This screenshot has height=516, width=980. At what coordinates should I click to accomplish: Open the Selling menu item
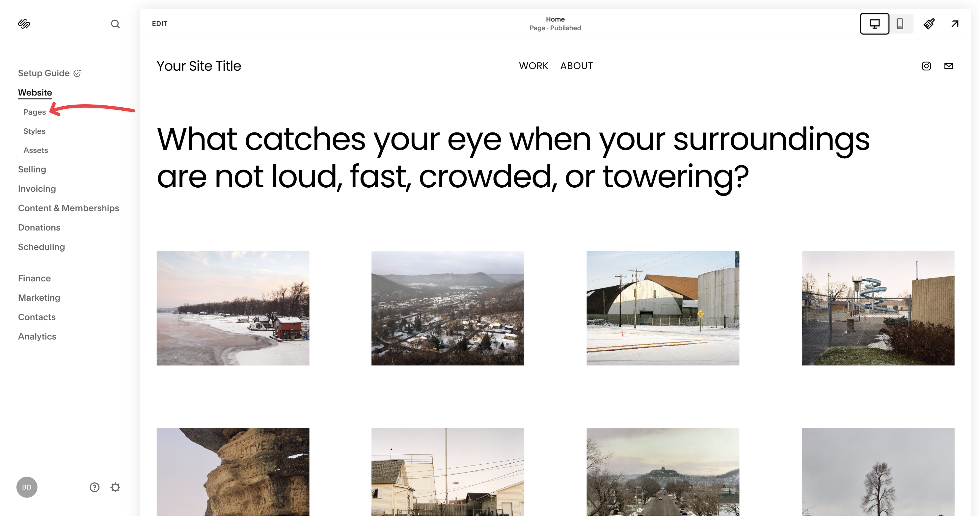32,169
